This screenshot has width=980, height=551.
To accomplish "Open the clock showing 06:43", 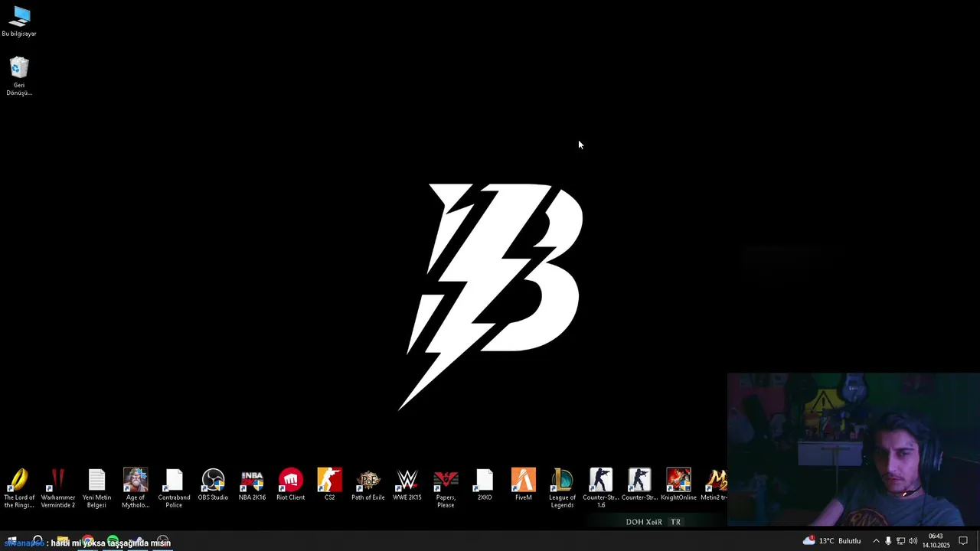I will pos(936,541).
